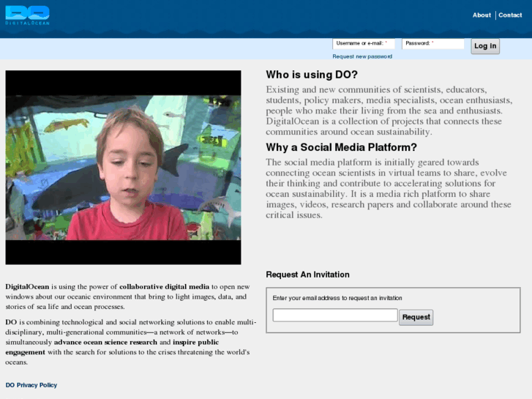
Task: Open the DO Privacy Policy link
Action: (x=31, y=385)
